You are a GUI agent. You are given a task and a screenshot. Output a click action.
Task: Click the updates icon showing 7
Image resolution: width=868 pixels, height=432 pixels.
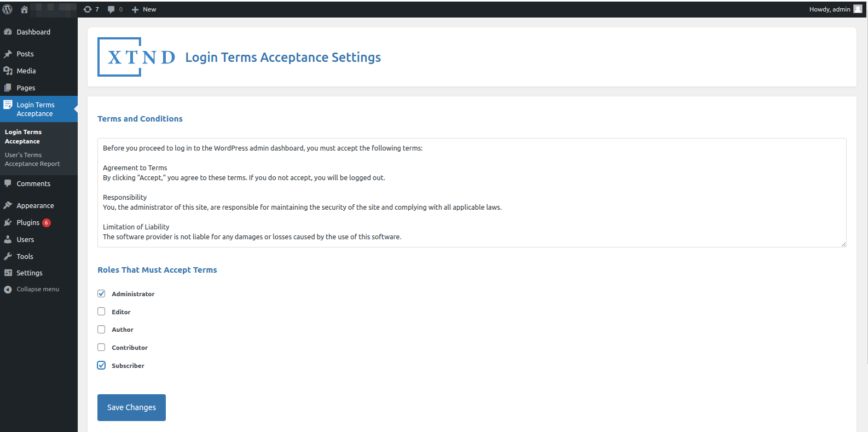[88, 9]
